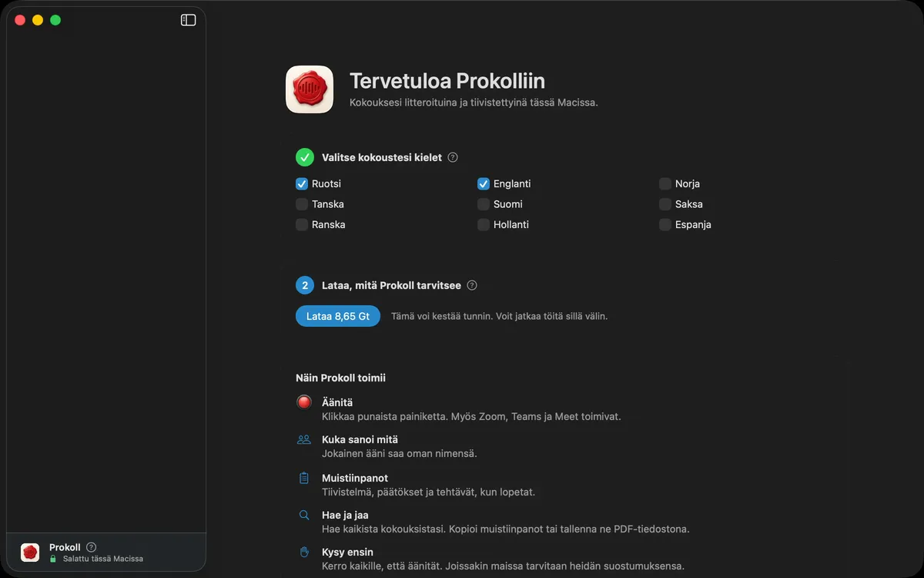Click the Klikkaa punaista painiketta description

471,416
